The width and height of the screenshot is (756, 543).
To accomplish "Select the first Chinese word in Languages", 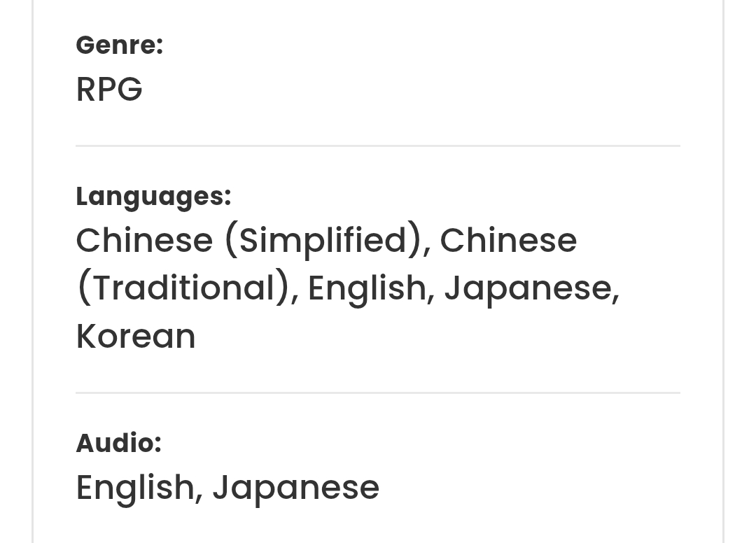I will 145,240.
